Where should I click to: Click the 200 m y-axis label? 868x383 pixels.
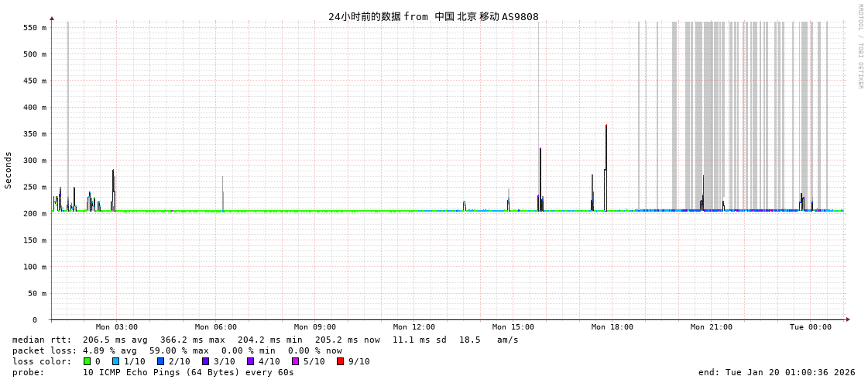[x=34, y=214]
